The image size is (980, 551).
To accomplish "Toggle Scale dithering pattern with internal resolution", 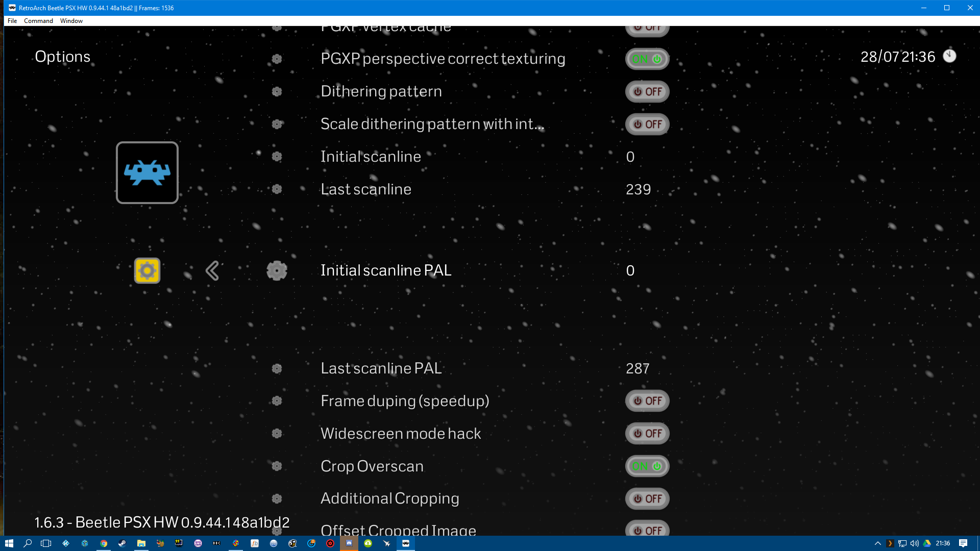I will [x=647, y=124].
